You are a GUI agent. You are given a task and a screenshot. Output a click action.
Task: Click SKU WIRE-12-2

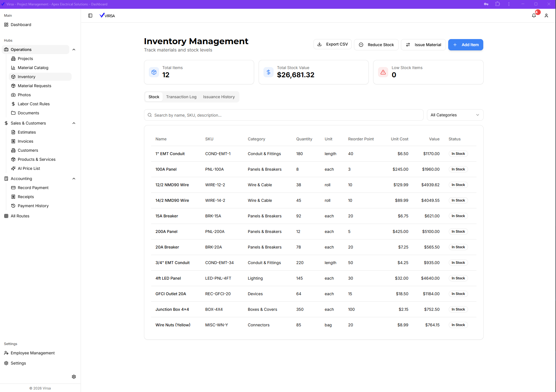pos(215,185)
